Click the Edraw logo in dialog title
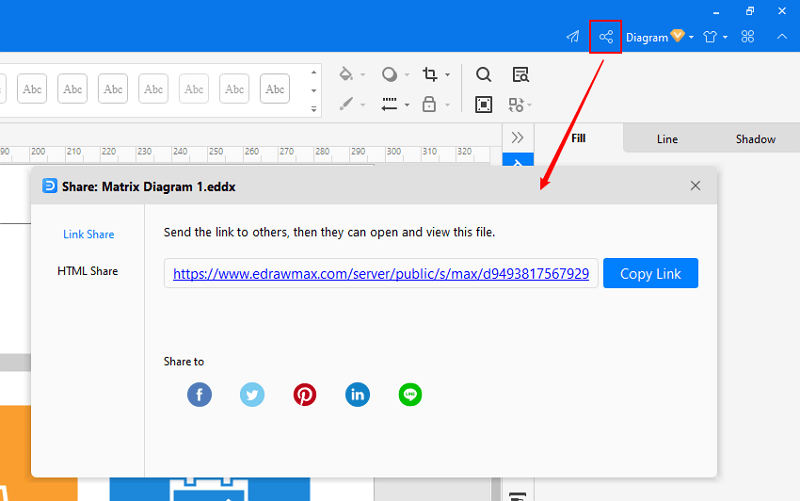800x501 pixels. (49, 186)
